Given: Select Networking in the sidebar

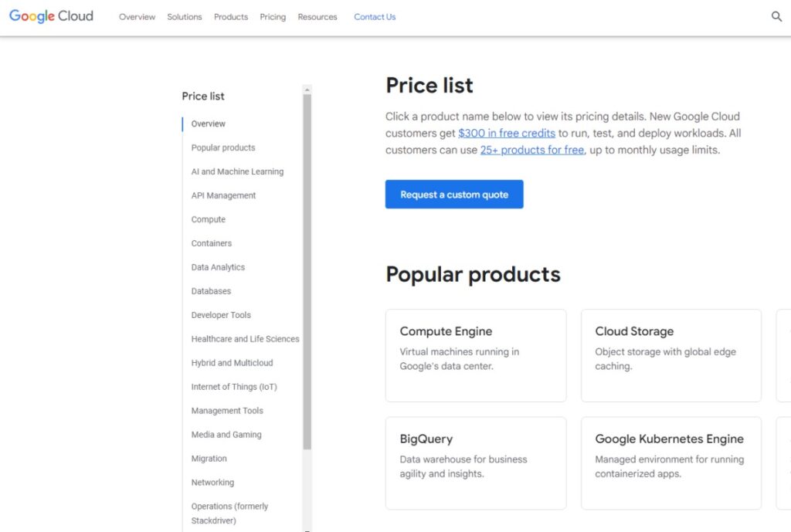Looking at the screenshot, I should (212, 483).
